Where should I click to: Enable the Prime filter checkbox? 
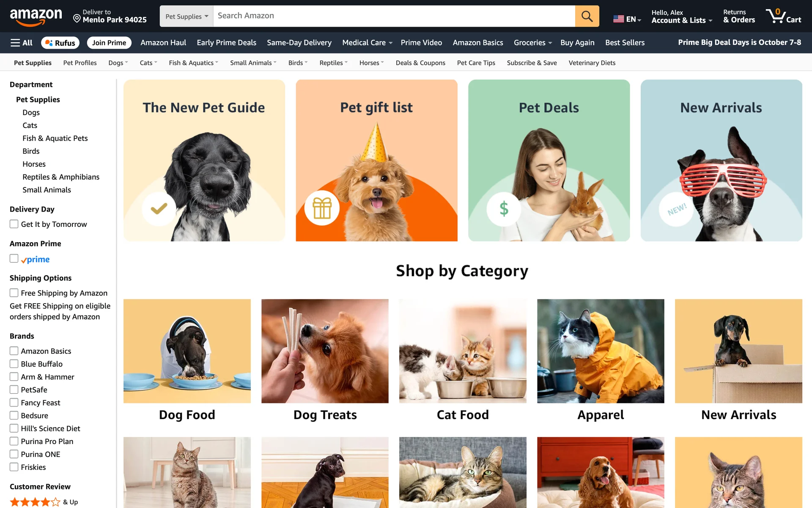click(x=14, y=259)
